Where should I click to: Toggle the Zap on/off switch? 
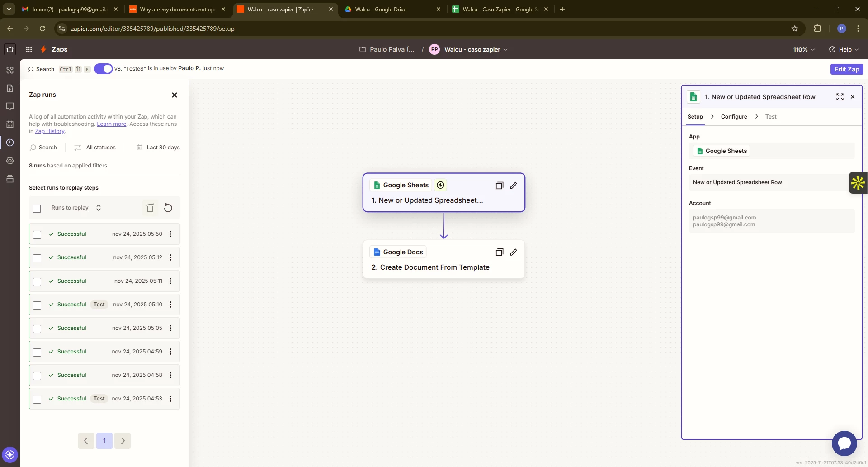click(103, 69)
